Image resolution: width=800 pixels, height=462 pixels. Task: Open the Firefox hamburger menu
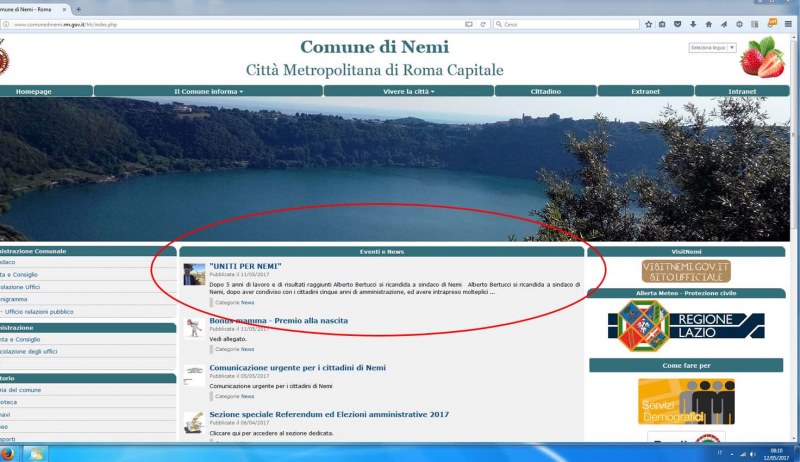[x=788, y=24]
